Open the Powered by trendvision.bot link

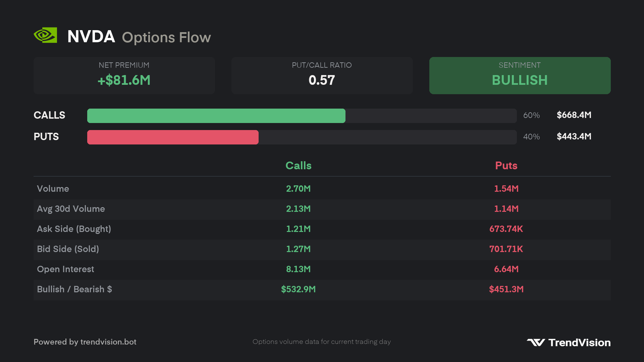click(85, 342)
